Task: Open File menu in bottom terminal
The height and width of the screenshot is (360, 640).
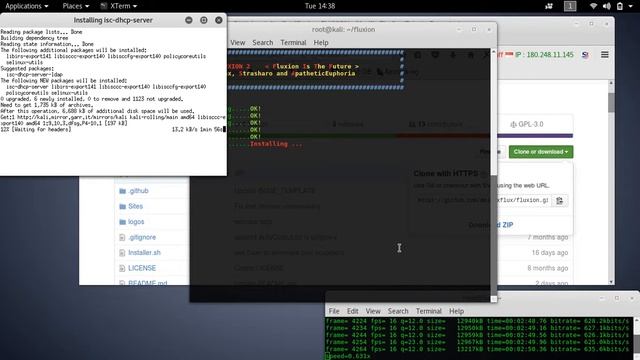Action: tap(334, 311)
